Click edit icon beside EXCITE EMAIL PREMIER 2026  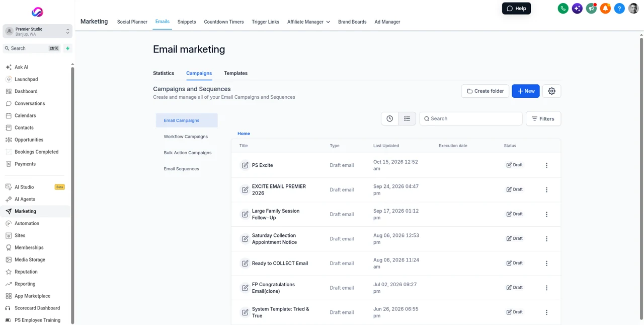245,190
